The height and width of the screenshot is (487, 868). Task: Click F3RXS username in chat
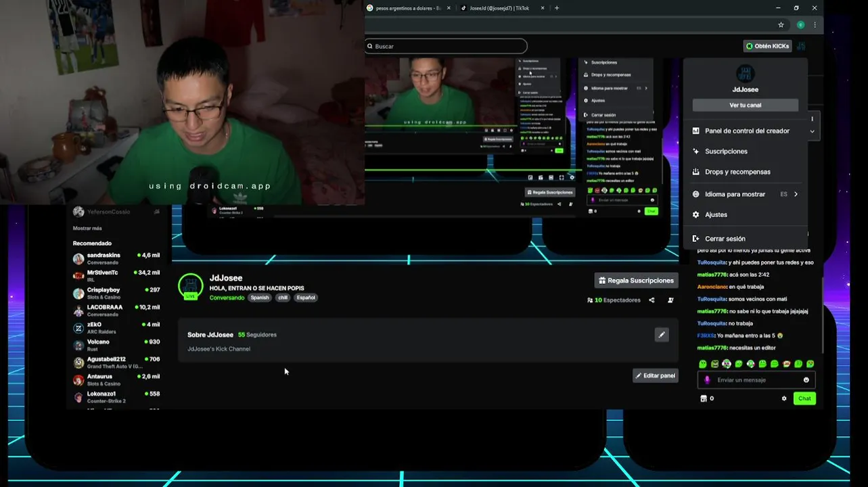706,335
